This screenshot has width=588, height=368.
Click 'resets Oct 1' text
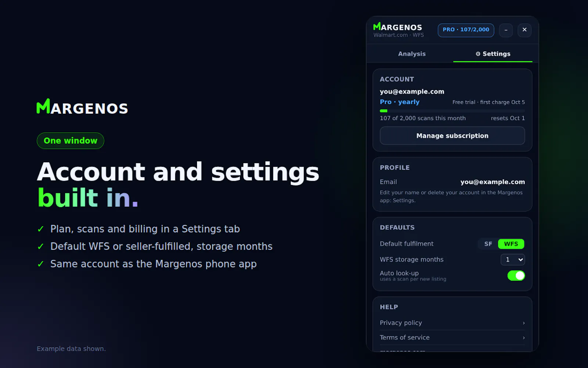pyautogui.click(x=508, y=118)
